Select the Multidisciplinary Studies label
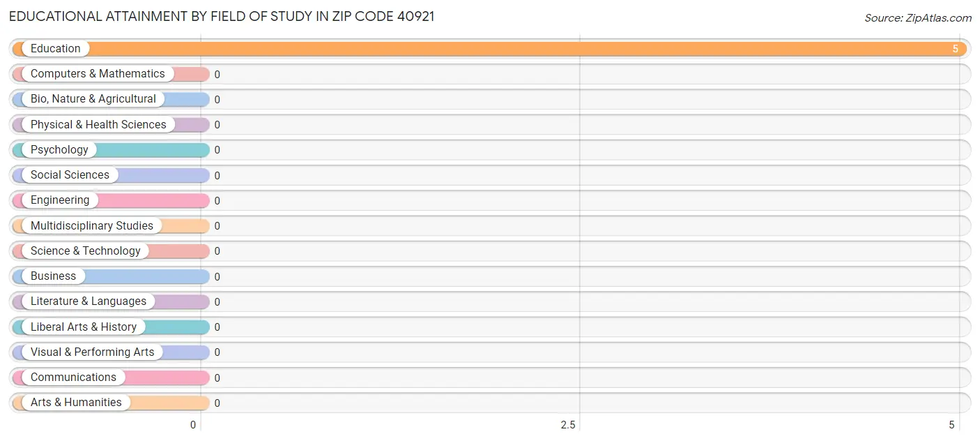980x441 pixels. pos(92,225)
